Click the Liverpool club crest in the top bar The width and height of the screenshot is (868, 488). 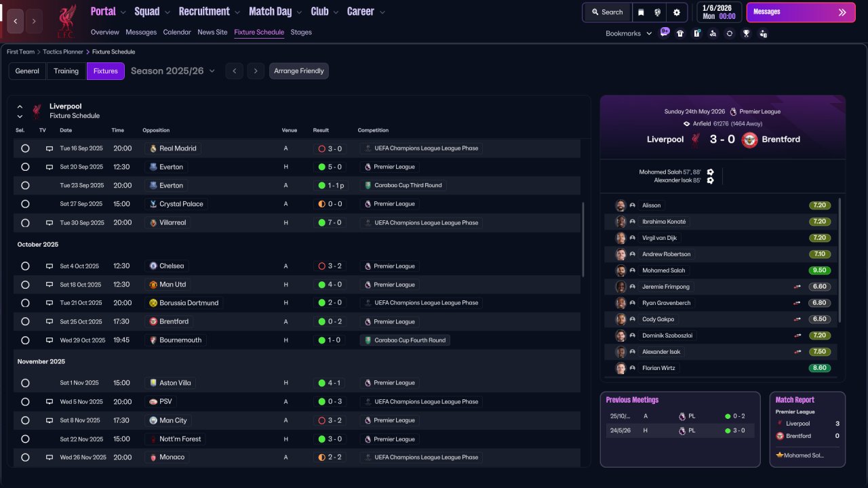point(66,21)
